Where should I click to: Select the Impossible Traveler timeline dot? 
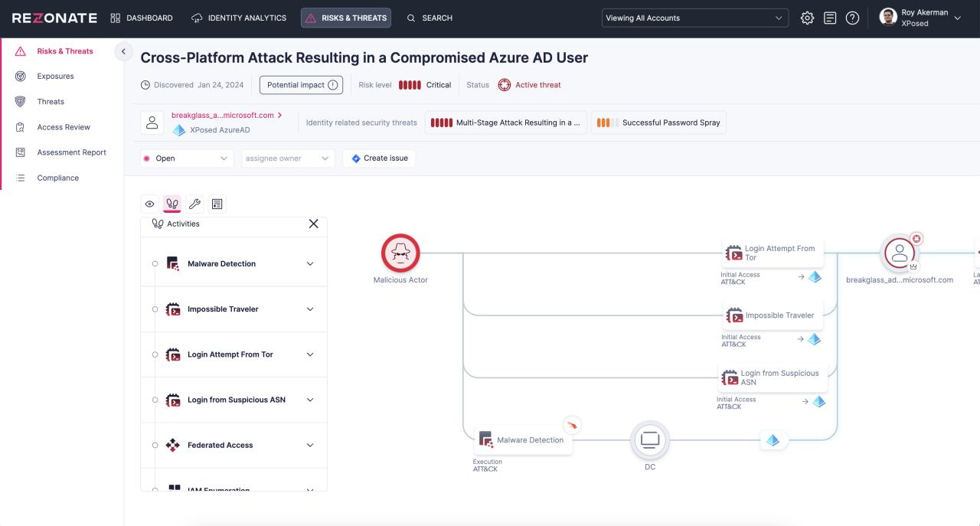pos(155,309)
